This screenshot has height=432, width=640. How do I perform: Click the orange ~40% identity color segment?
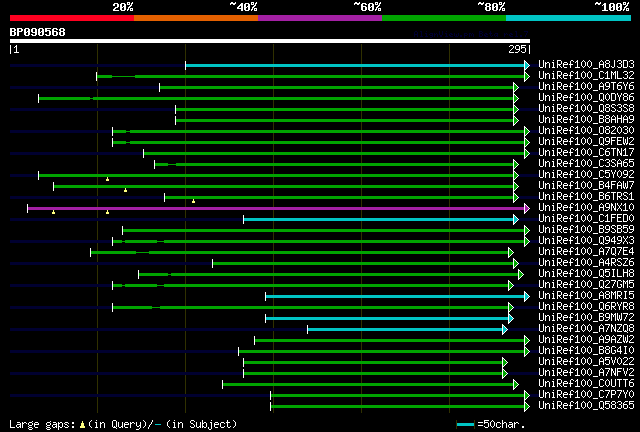tap(196, 18)
